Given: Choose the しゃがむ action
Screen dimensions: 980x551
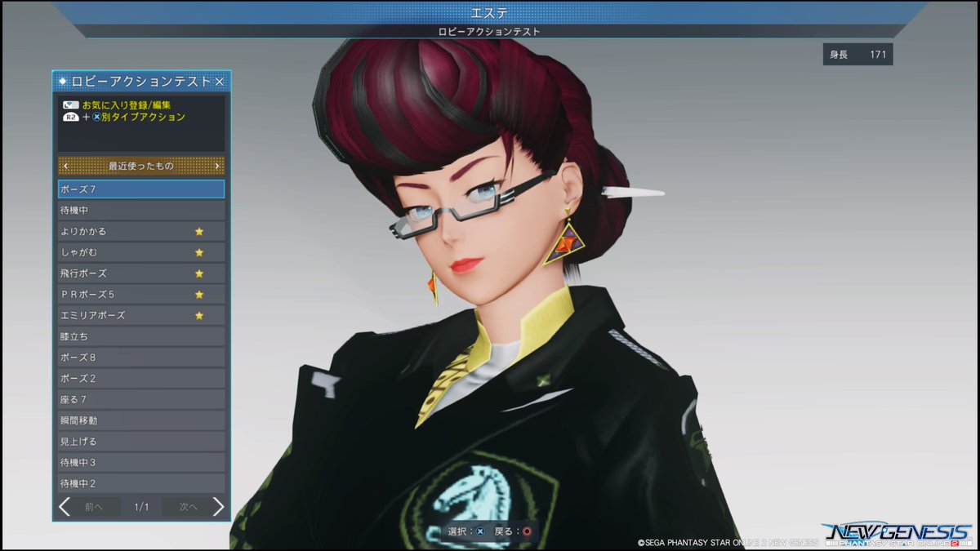Looking at the screenshot, I should coord(141,252).
